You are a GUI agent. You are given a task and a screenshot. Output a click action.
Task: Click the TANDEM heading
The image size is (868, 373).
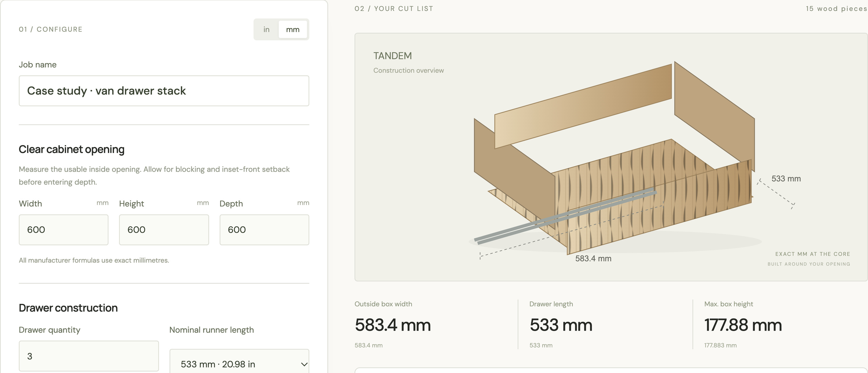point(393,56)
